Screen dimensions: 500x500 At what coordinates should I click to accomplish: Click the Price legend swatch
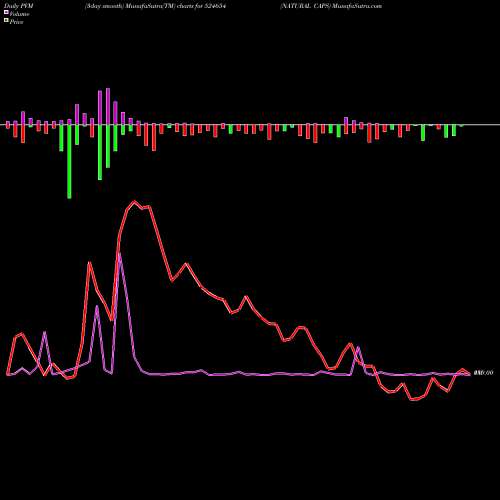(6, 20)
